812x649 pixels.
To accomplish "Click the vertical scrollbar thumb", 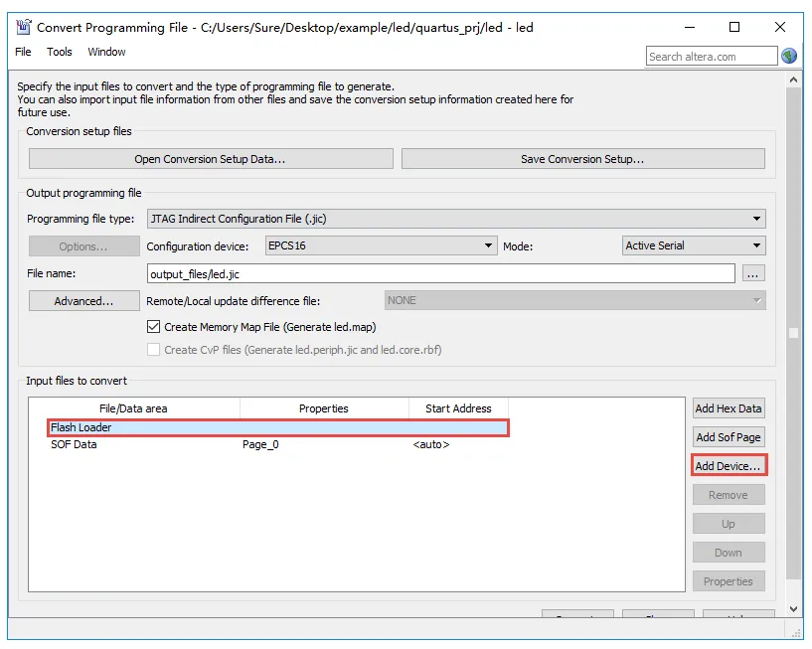I will 793,334.
